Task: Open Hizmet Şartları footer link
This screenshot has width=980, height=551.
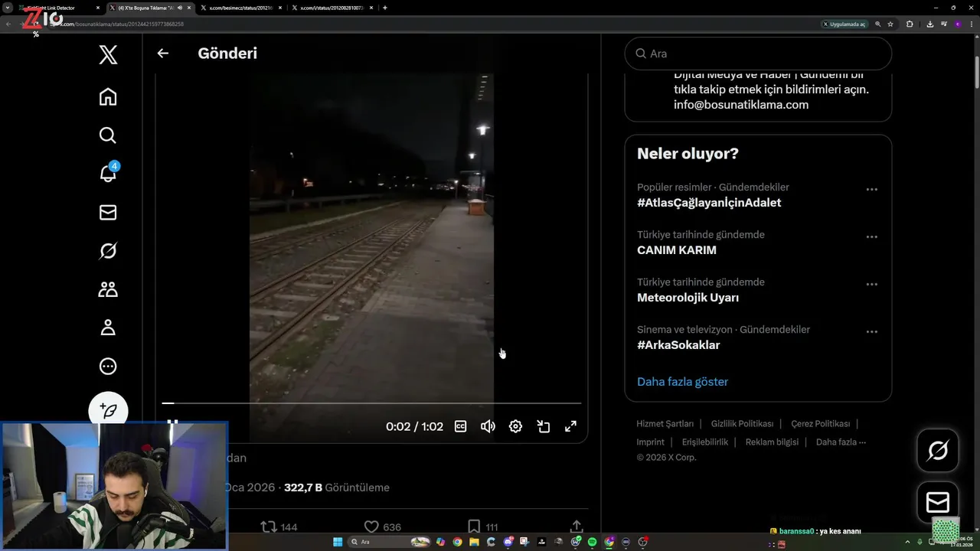Action: pyautogui.click(x=665, y=423)
